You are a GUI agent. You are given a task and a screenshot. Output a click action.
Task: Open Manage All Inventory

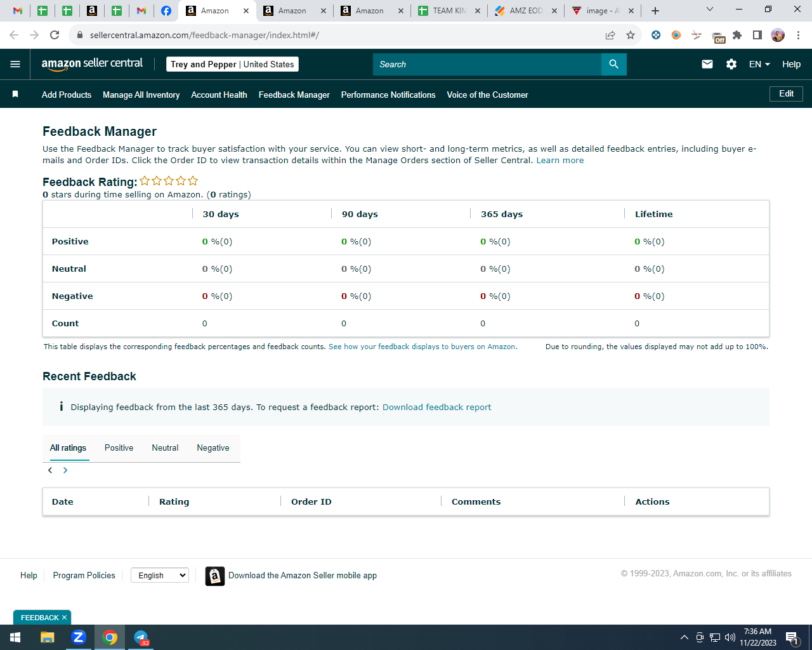point(141,95)
